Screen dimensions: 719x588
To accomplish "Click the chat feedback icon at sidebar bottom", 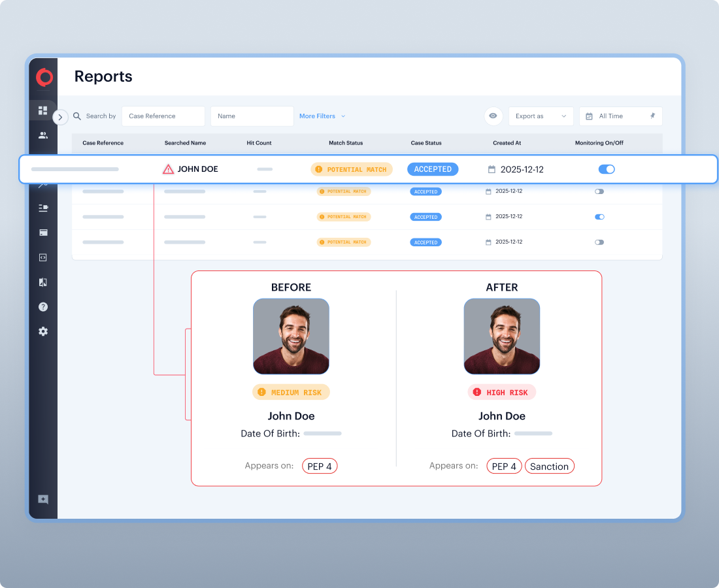I will tap(43, 500).
